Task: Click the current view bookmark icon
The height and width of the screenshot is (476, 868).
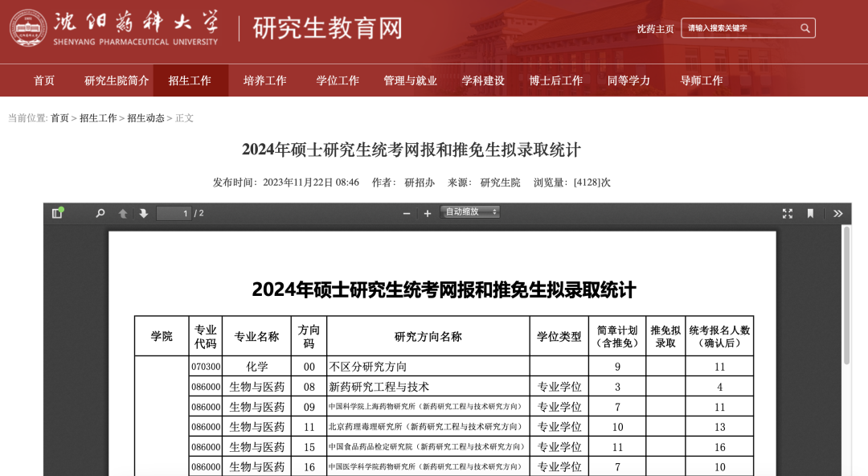Action: pos(810,213)
